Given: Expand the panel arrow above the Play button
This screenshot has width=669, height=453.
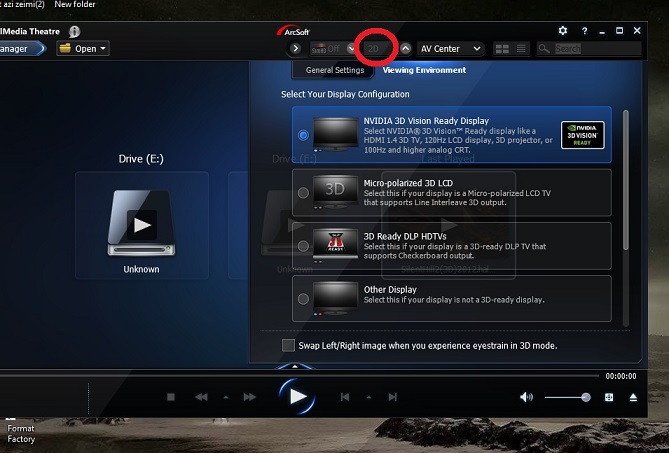Looking at the screenshot, I should pyautogui.click(x=294, y=366).
